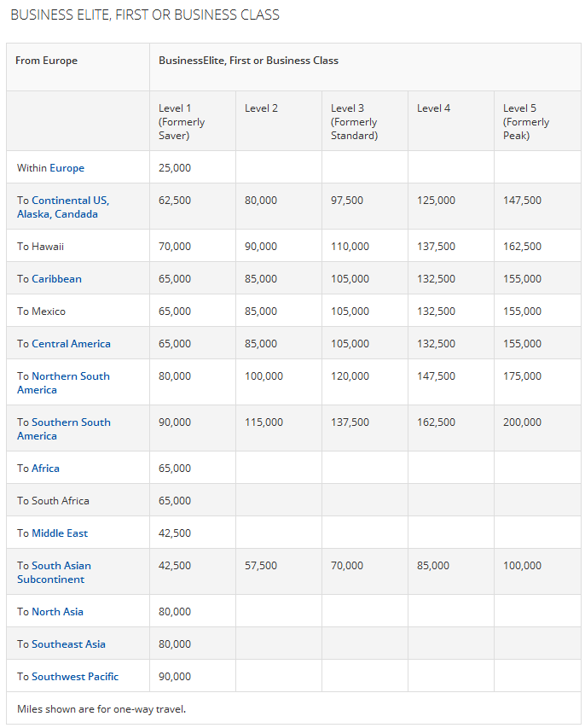Open the North Asia link

pos(57,612)
